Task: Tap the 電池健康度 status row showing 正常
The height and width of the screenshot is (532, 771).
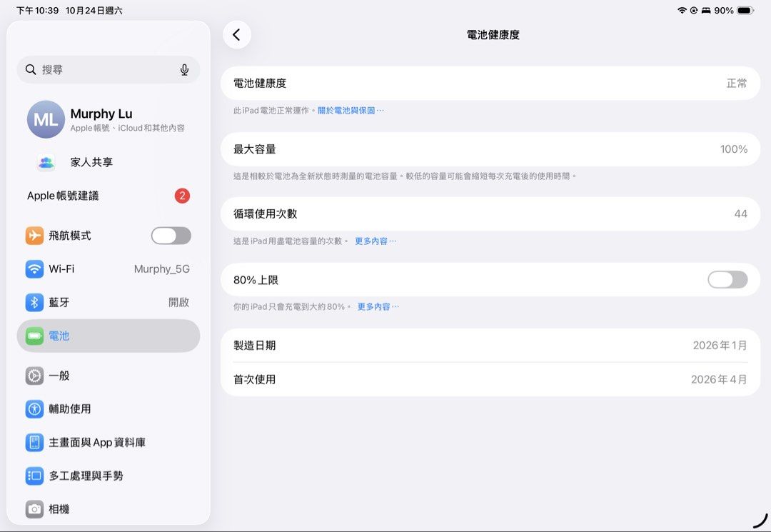Action: (490, 83)
